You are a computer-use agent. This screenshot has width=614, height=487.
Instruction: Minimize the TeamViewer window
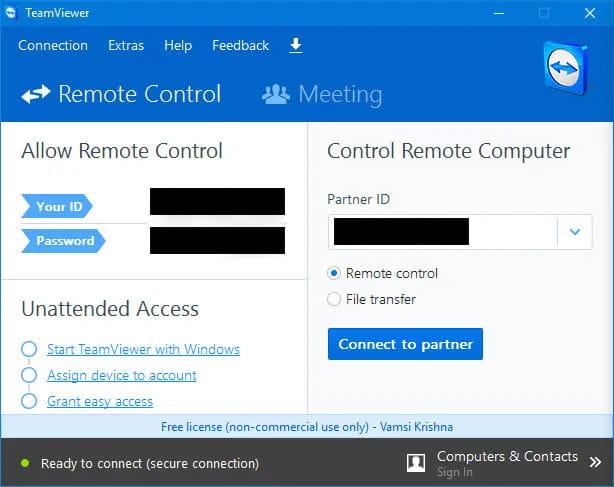coord(498,13)
